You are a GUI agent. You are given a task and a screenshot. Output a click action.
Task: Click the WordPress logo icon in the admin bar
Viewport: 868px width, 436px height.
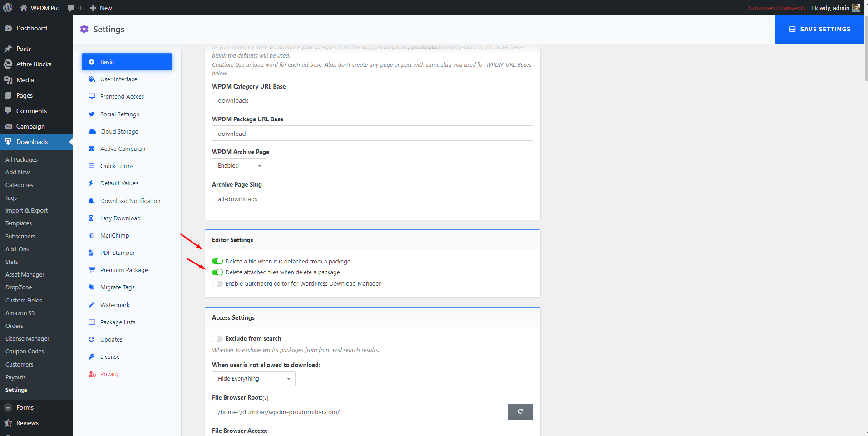8,8
